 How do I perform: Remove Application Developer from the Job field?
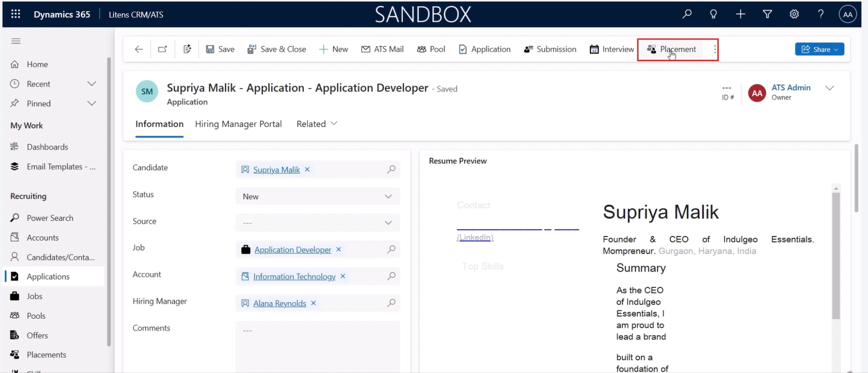point(338,249)
